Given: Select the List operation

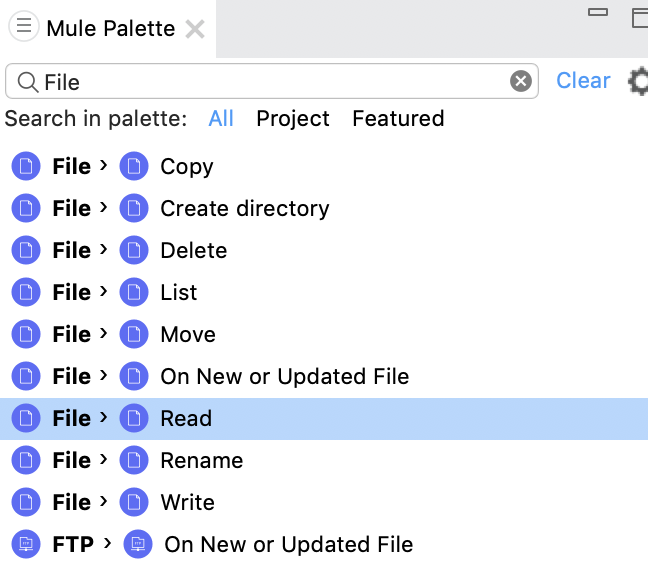Looking at the screenshot, I should (x=179, y=292).
